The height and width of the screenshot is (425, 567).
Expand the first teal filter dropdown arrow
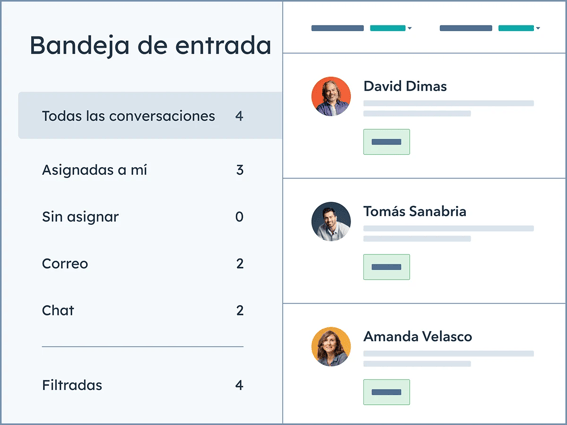pos(409,28)
